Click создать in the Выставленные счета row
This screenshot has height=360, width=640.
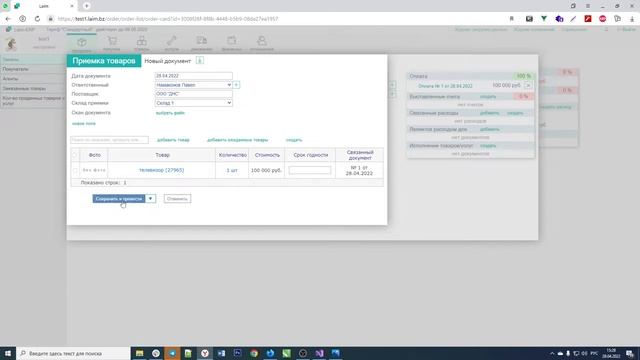point(488,97)
